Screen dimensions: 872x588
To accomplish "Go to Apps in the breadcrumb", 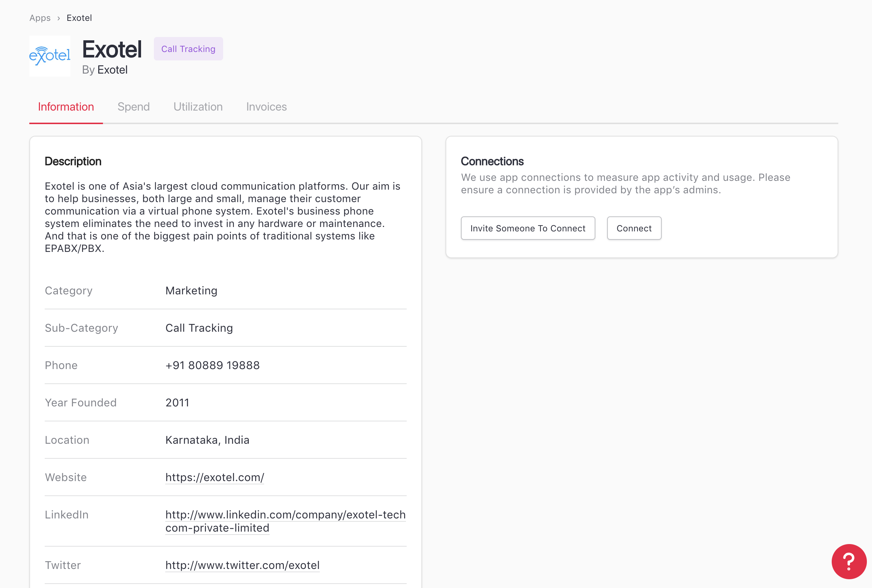I will pyautogui.click(x=40, y=18).
